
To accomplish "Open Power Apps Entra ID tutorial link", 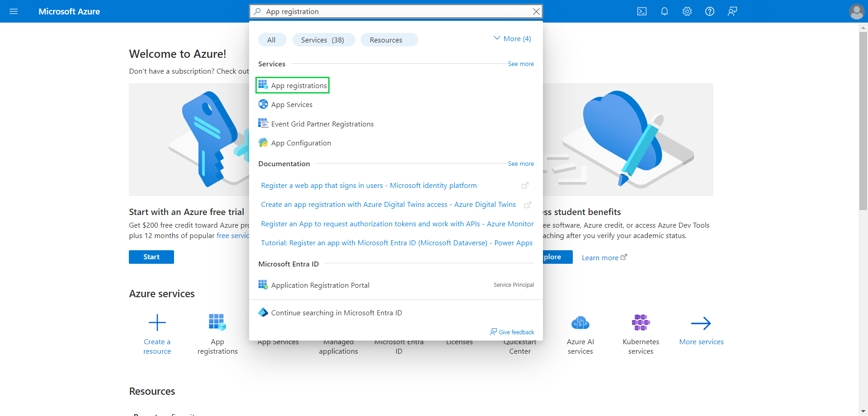I will click(396, 243).
